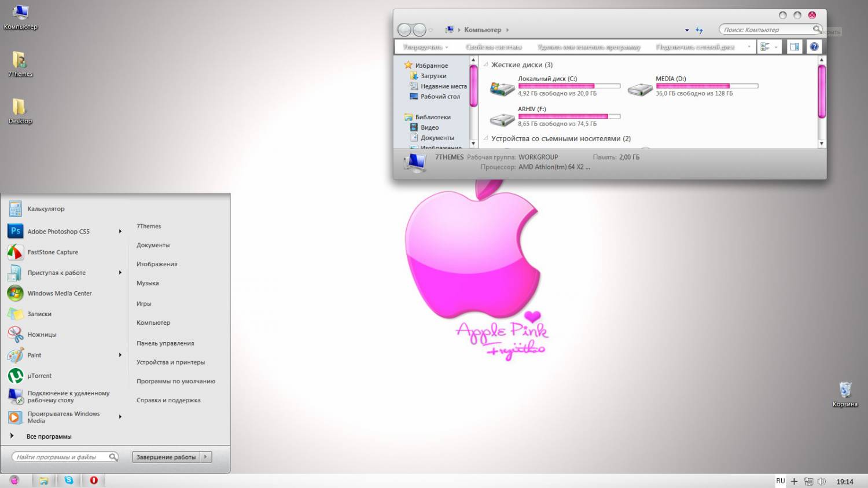Expand Paint recent files arrow
Viewport: 868px width, 488px height.
click(120, 355)
